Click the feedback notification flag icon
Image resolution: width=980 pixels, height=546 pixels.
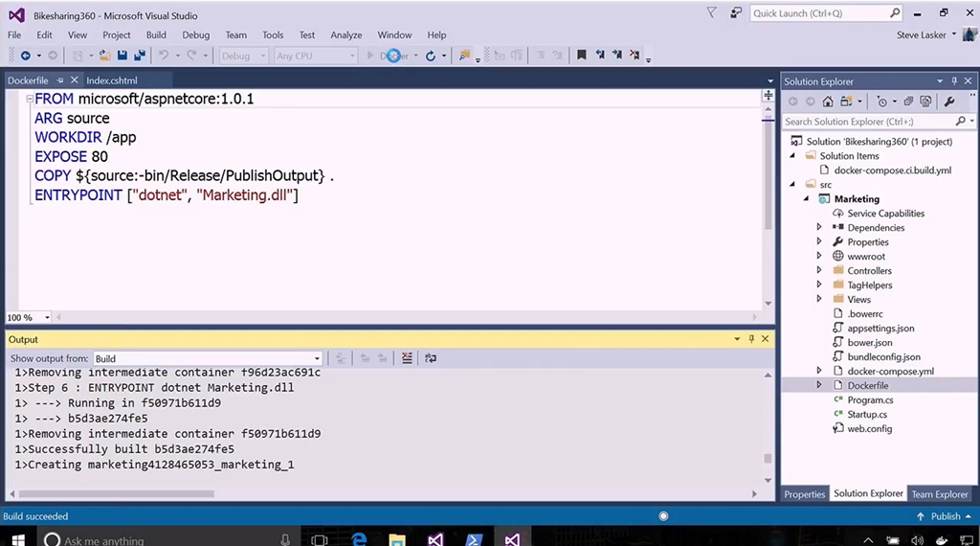tap(711, 13)
